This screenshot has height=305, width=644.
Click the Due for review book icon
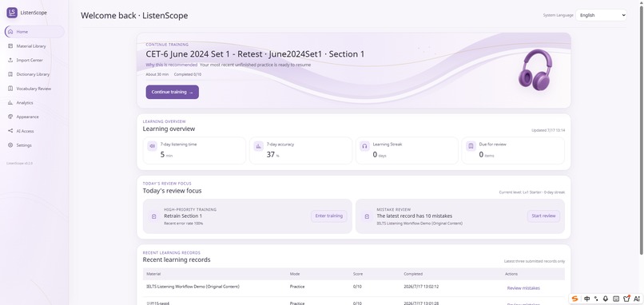[471, 146]
